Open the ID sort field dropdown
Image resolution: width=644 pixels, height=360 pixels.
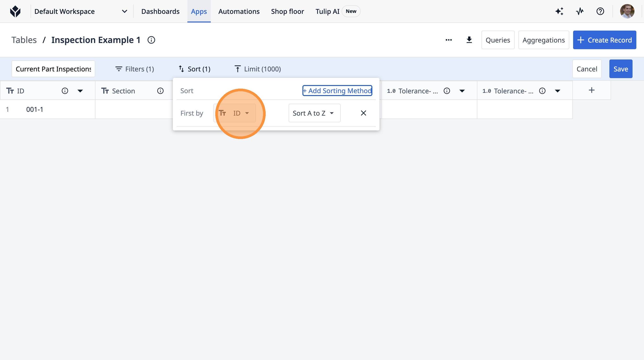(x=234, y=113)
